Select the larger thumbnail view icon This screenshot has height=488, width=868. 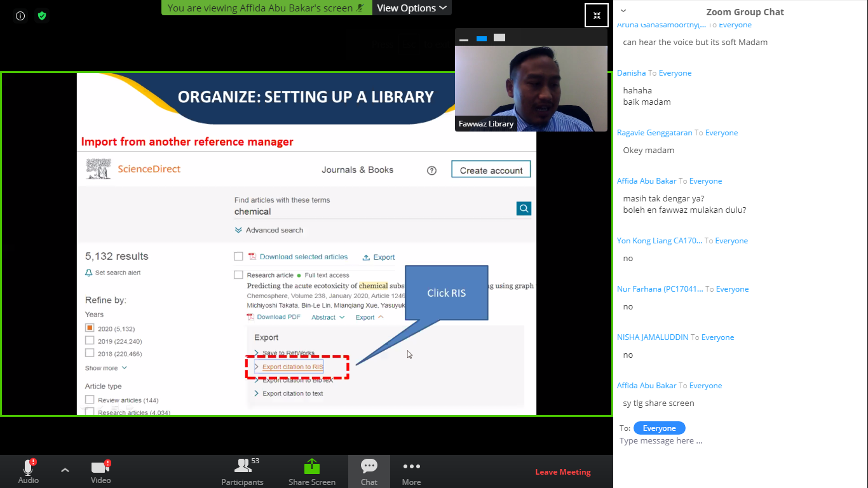[x=499, y=38]
